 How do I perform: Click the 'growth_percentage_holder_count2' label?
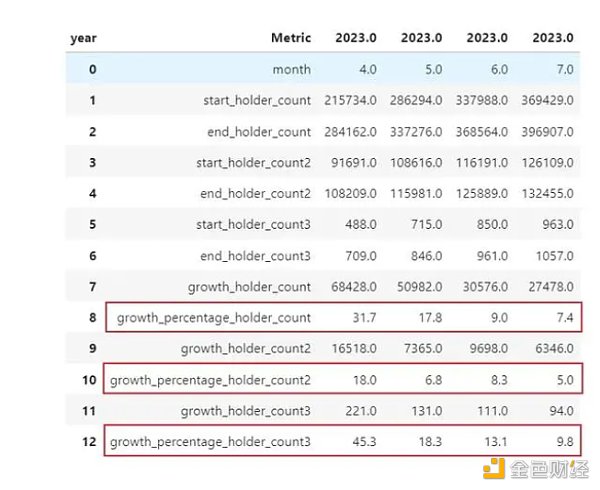[x=210, y=380]
